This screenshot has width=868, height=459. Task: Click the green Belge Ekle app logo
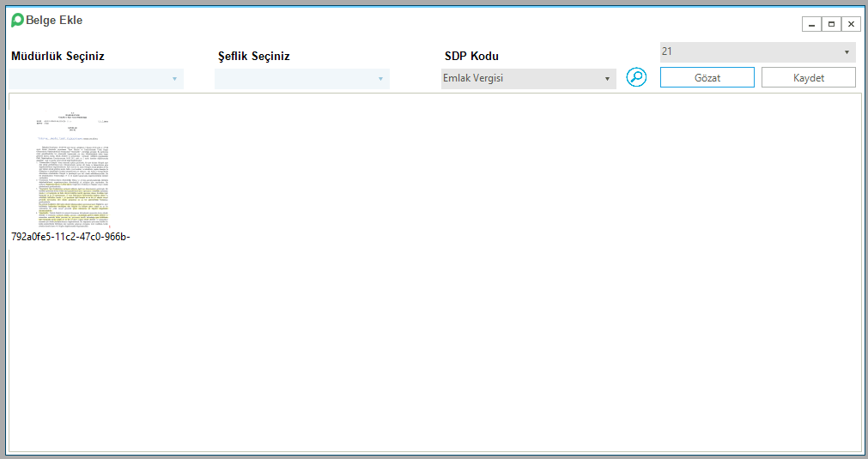point(17,21)
